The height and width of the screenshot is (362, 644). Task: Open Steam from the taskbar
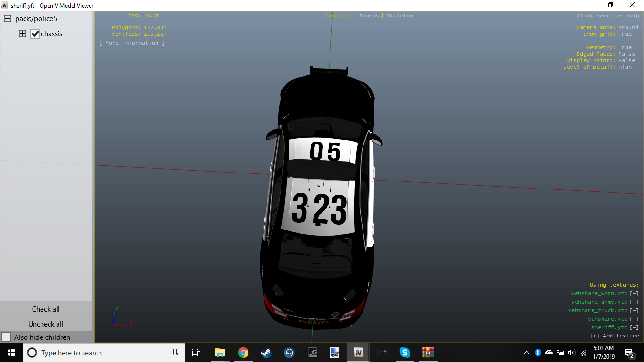266,353
